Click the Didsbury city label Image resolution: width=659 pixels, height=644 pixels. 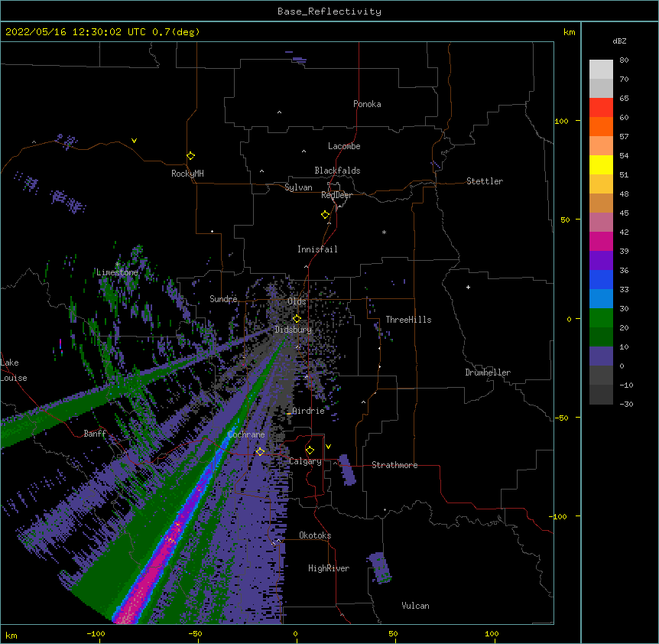[x=294, y=330]
